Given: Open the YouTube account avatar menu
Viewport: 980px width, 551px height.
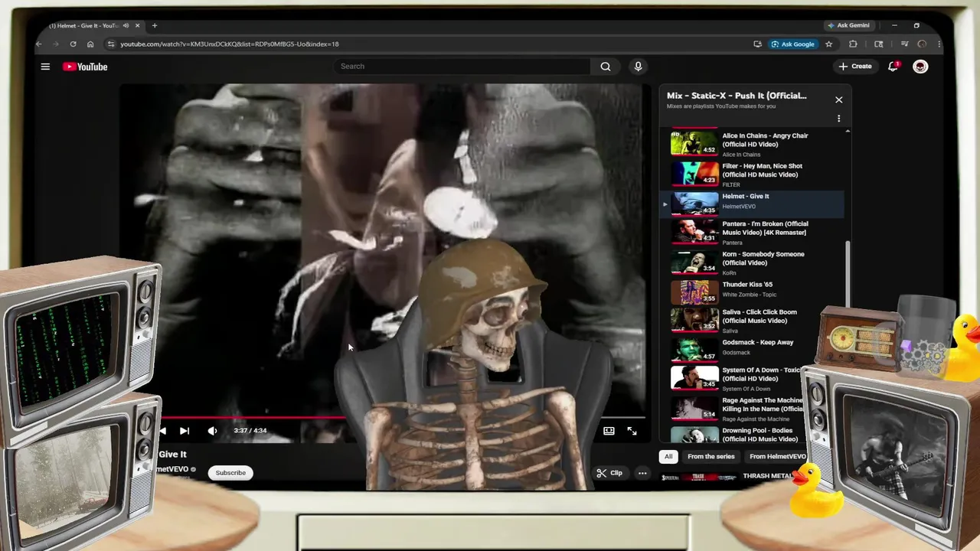Looking at the screenshot, I should click(x=920, y=67).
